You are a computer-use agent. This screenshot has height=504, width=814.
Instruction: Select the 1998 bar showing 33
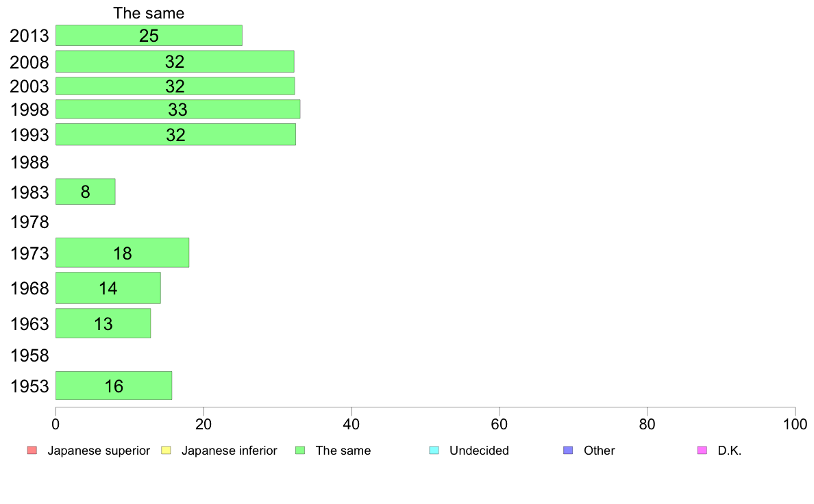coord(177,109)
